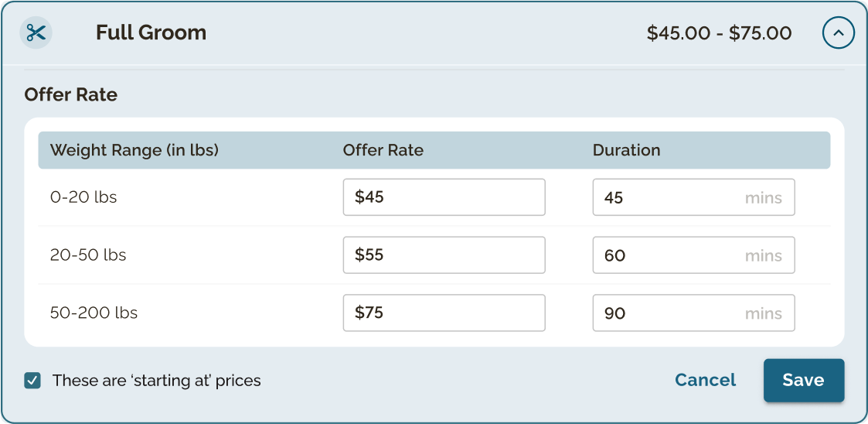Screen dimensions: 868x424
Task: Select the 20-50 lbs row label
Action: pyautogui.click(x=88, y=255)
